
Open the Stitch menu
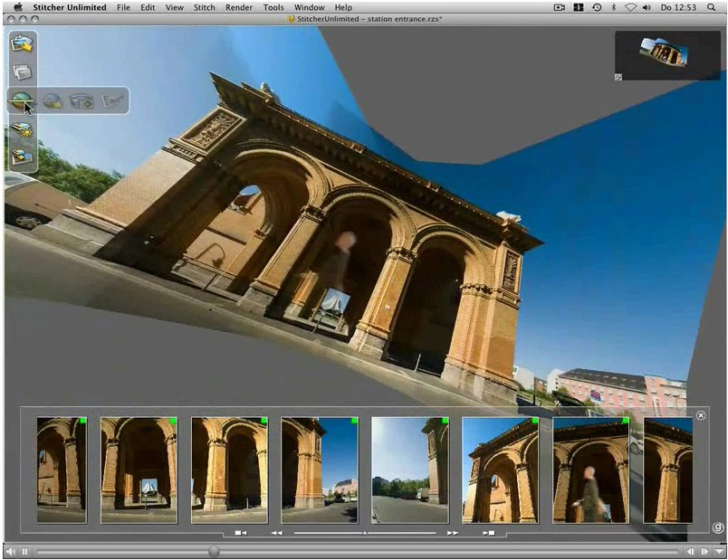(x=204, y=6)
